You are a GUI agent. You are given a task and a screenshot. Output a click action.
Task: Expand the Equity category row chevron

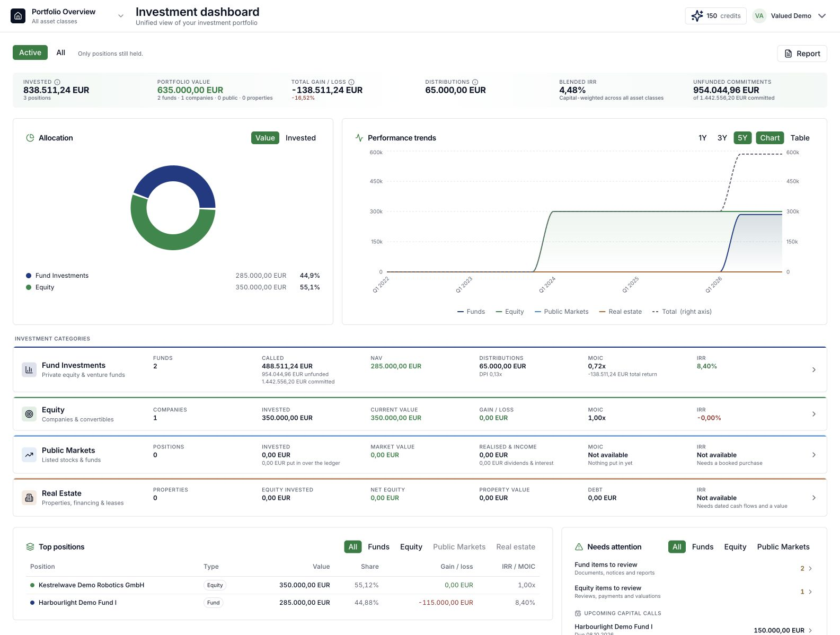tap(814, 414)
